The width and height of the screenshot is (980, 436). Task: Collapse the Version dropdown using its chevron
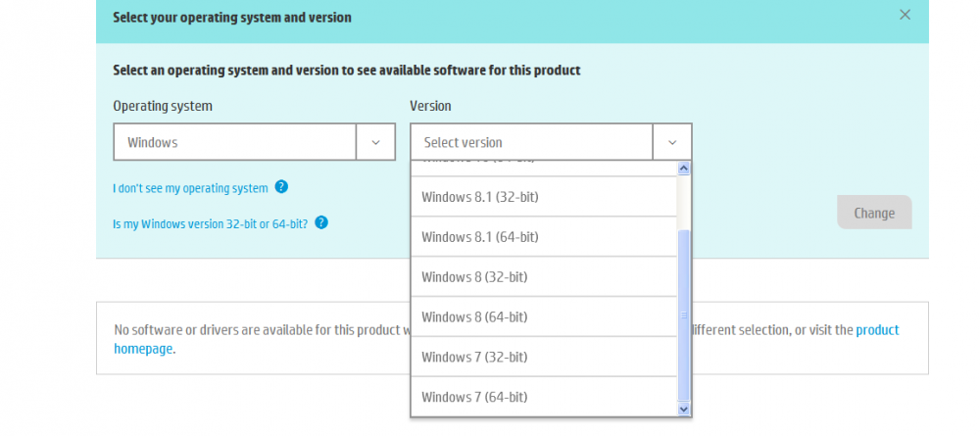672,142
